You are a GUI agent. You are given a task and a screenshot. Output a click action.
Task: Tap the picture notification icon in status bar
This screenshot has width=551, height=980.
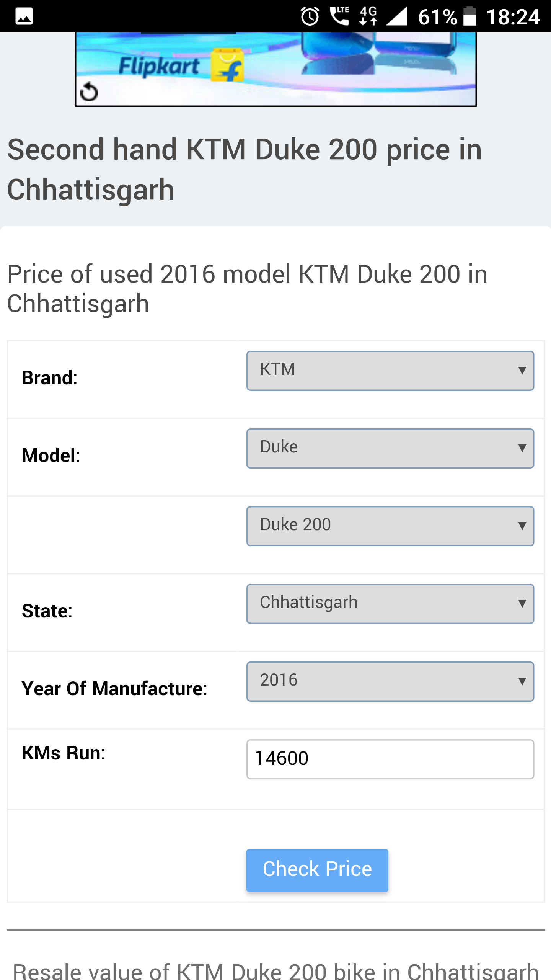24,16
